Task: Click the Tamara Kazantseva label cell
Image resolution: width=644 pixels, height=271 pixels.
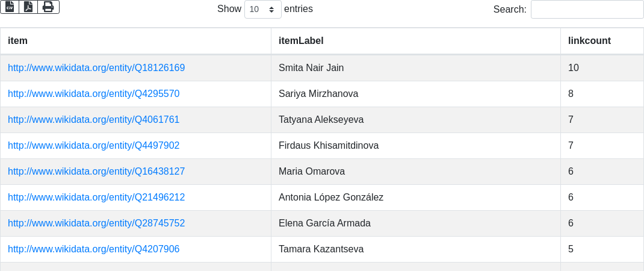Action: [321, 249]
